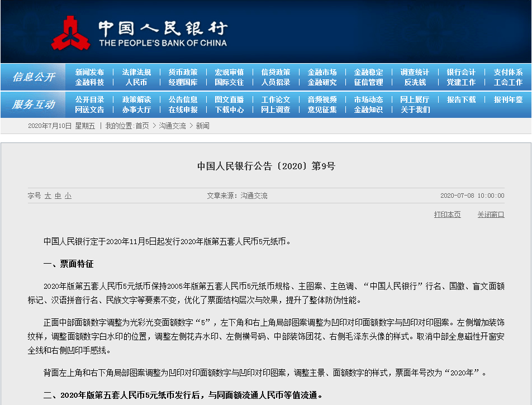Click 打印本页 to print page
The image size is (532, 405).
tap(447, 215)
